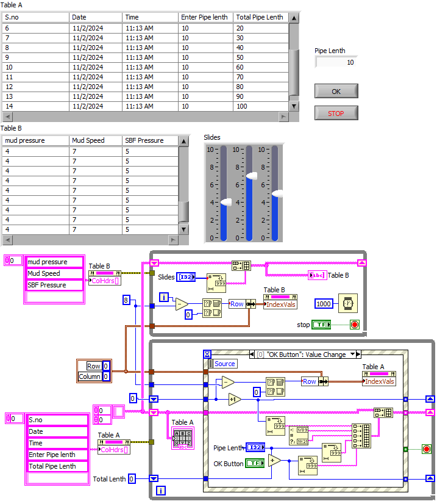Click Number To String node beside Slides
Screen dimensions: 437x504
click(x=216, y=283)
